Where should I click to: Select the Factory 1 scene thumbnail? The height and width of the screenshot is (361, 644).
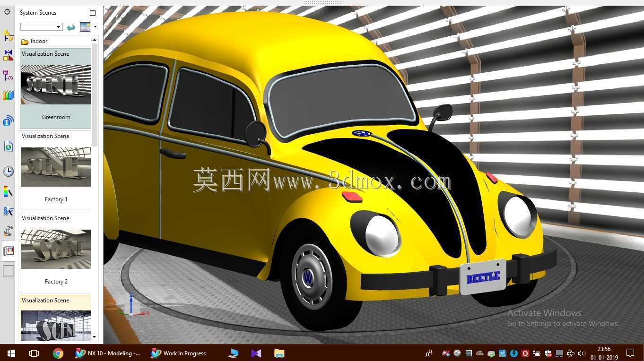pos(56,167)
